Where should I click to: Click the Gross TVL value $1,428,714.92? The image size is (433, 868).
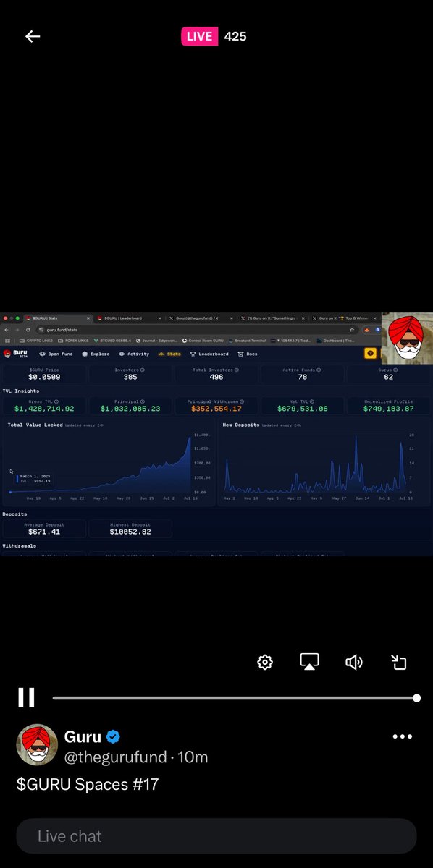[44, 409]
